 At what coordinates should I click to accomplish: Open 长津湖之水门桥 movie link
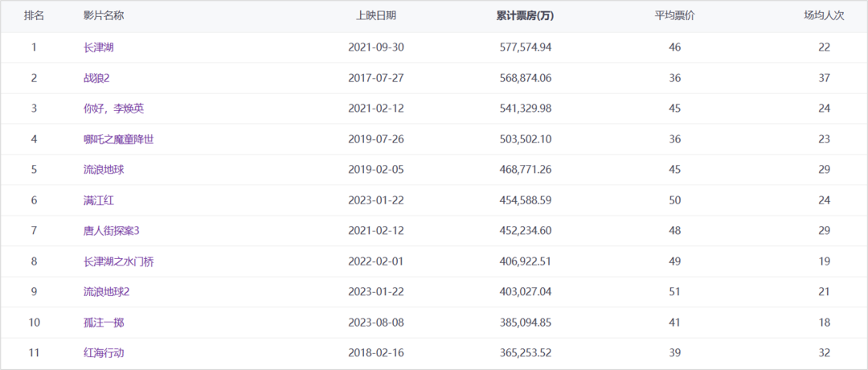118,261
